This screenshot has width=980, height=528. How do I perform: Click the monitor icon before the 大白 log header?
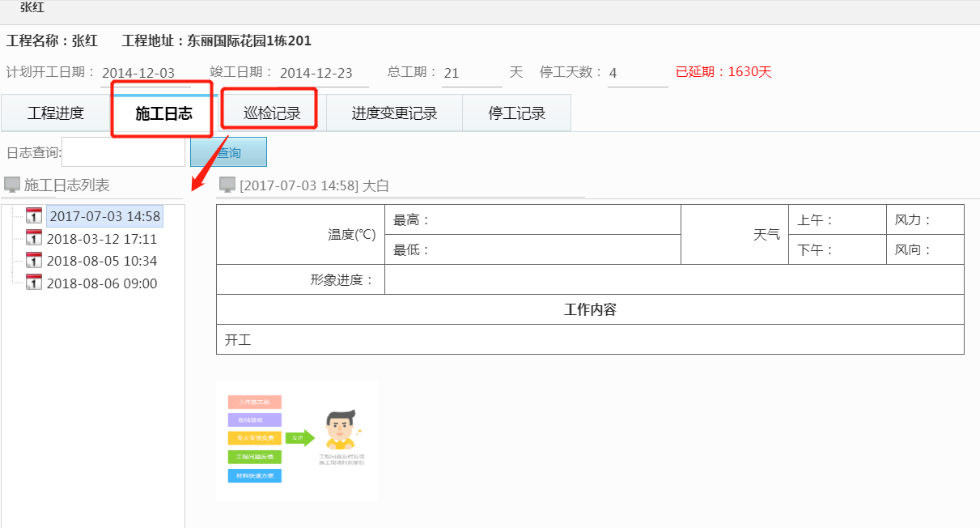pyautogui.click(x=227, y=184)
